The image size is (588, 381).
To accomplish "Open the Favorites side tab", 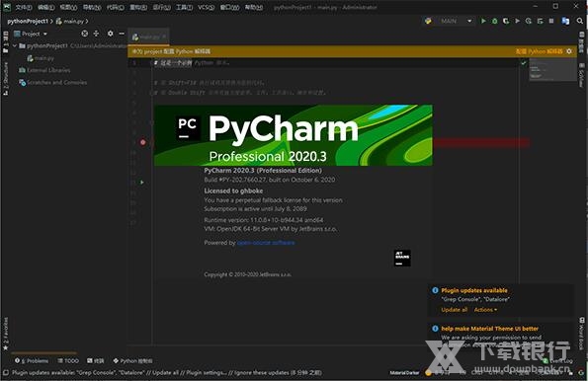I will pyautogui.click(x=5, y=334).
